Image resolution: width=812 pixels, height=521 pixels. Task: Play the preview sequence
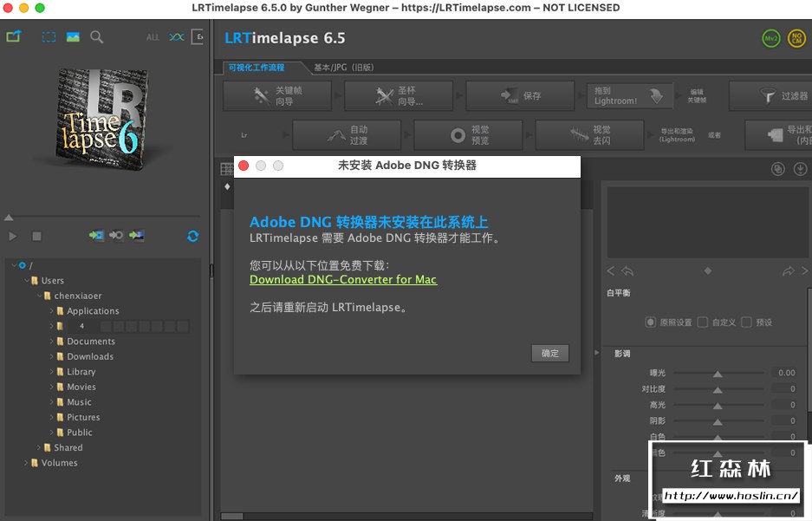point(13,236)
